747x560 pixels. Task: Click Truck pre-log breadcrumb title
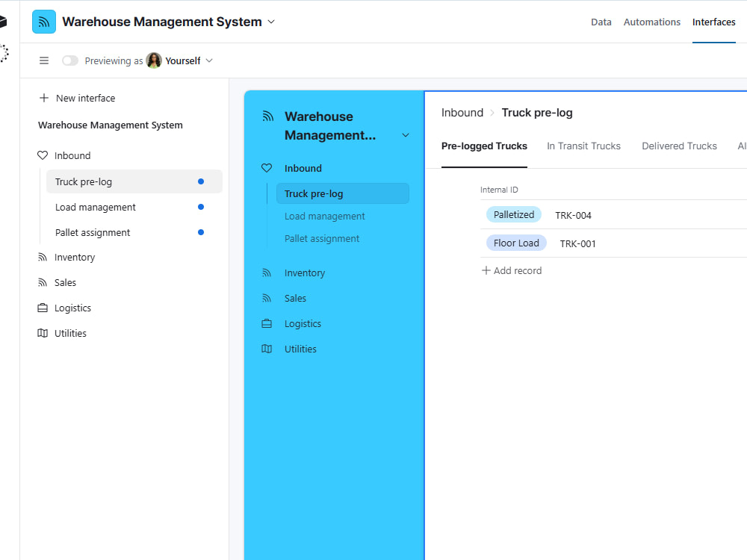point(537,113)
